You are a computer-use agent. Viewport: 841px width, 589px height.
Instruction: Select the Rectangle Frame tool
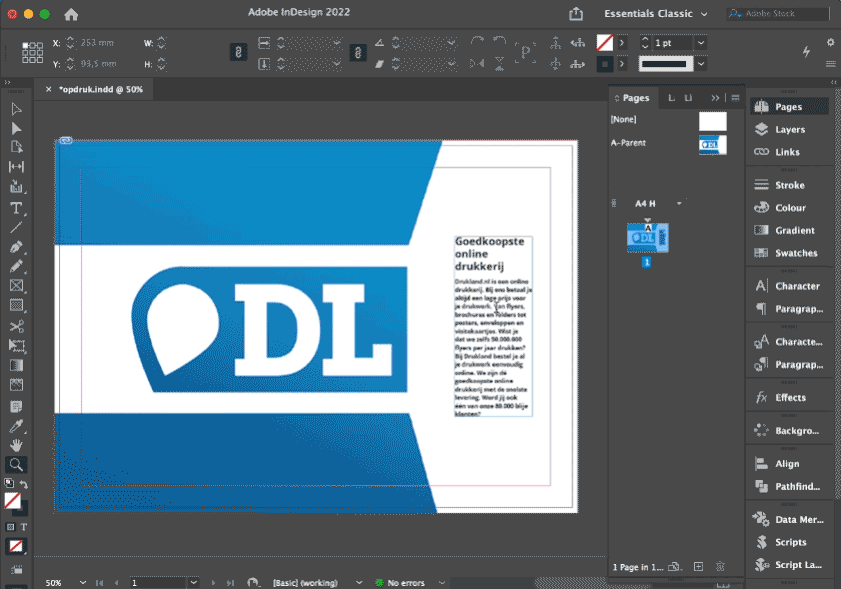coord(16,286)
